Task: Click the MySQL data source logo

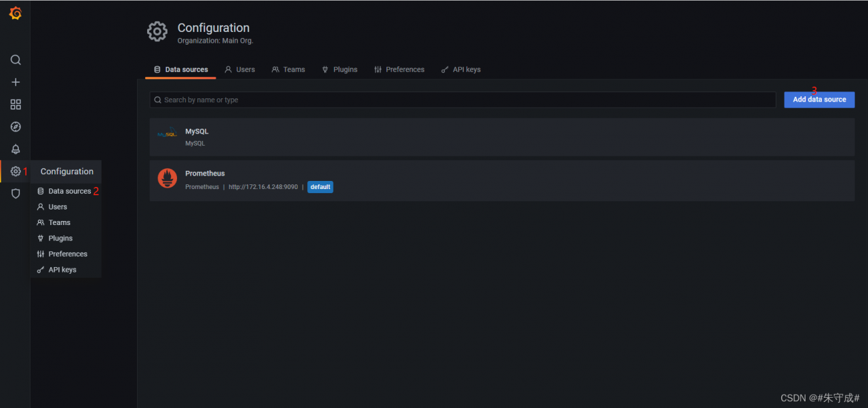Action: point(167,134)
